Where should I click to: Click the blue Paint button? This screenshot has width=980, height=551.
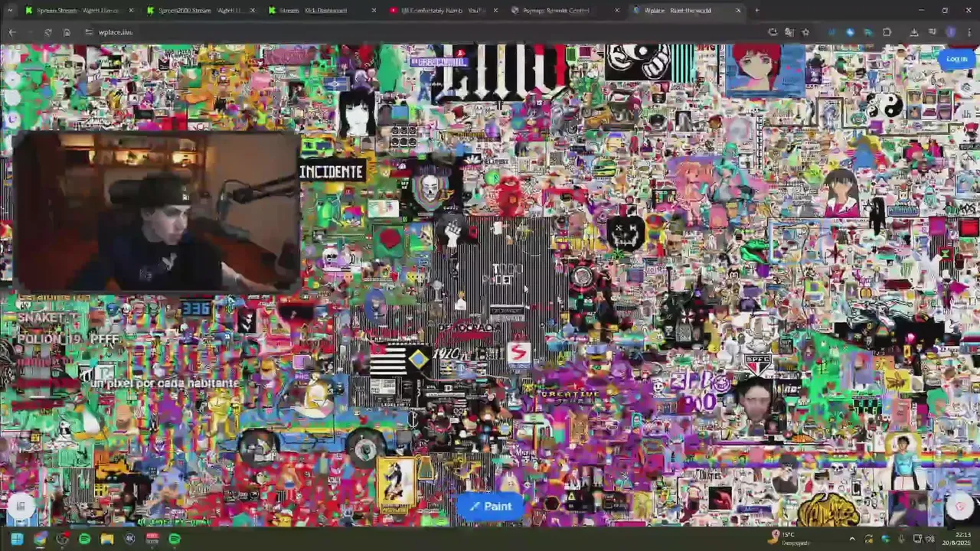pyautogui.click(x=490, y=507)
